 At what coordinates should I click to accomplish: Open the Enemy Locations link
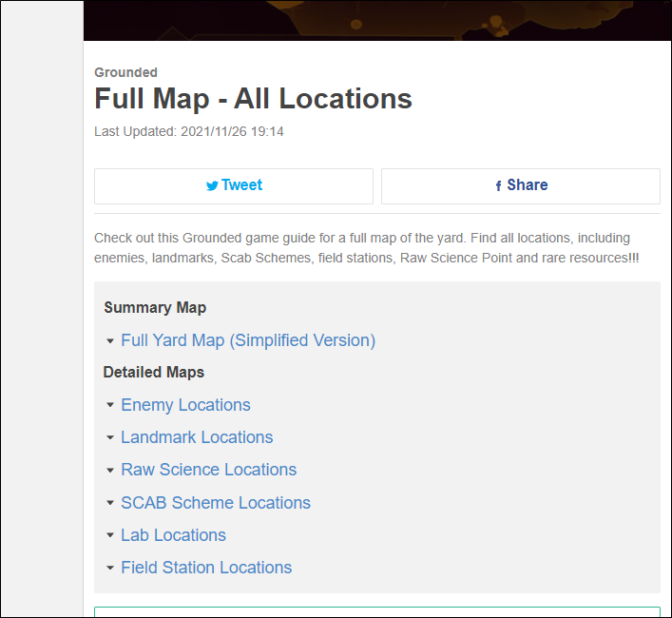185,405
